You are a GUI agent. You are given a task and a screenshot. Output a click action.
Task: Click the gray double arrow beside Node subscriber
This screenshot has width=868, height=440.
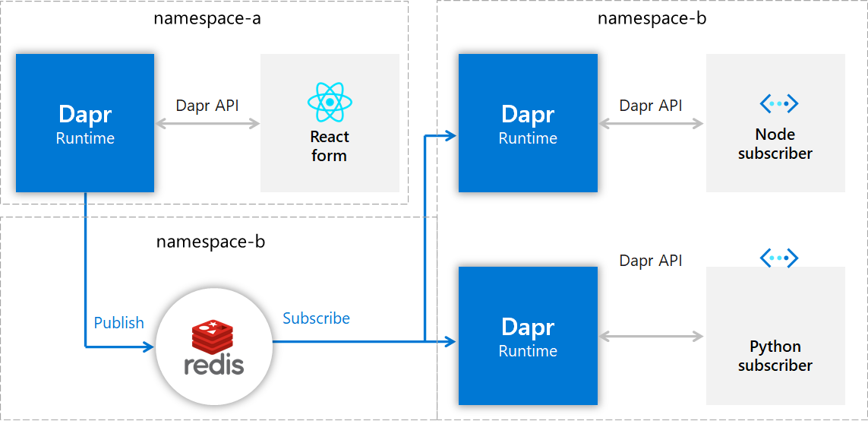click(x=651, y=123)
